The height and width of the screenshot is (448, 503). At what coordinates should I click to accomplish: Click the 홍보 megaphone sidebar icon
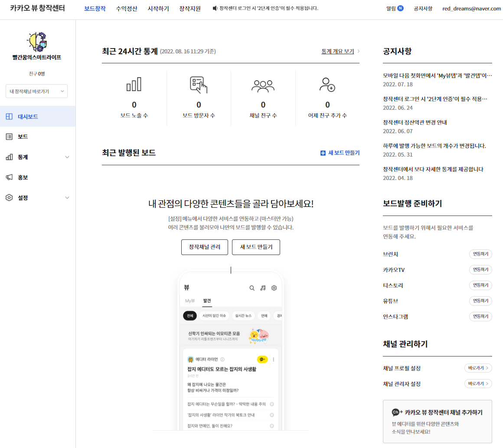pos(9,177)
